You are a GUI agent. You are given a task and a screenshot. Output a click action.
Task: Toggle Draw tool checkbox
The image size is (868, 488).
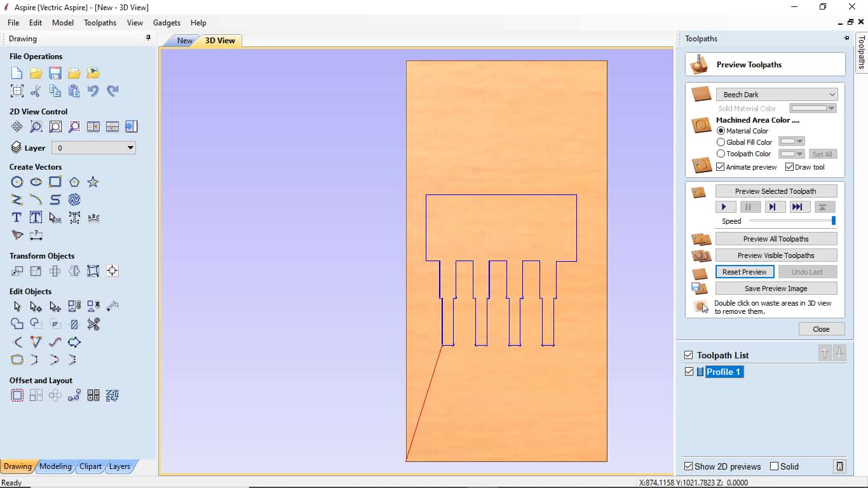tap(789, 167)
